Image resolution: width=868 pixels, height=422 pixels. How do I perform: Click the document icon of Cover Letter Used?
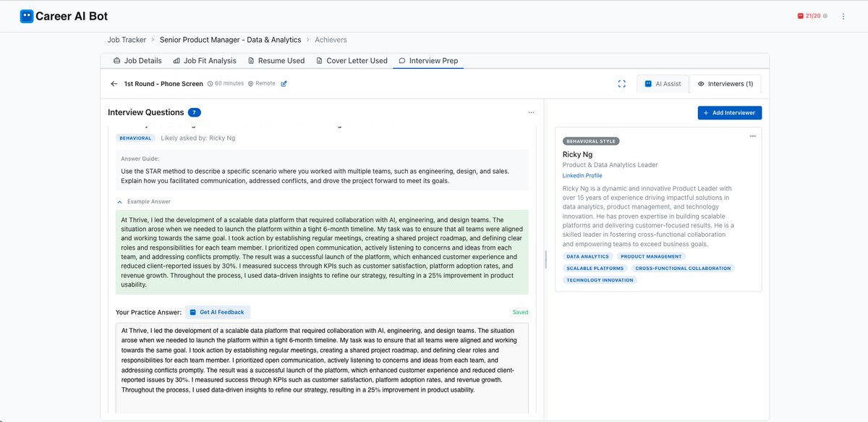tap(320, 61)
